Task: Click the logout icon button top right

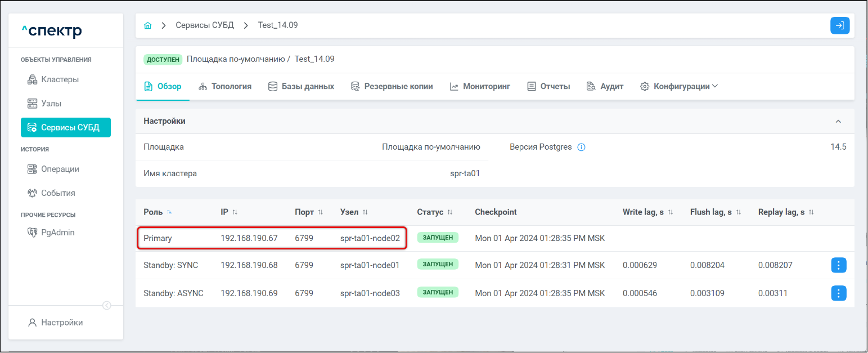Action: [x=839, y=25]
